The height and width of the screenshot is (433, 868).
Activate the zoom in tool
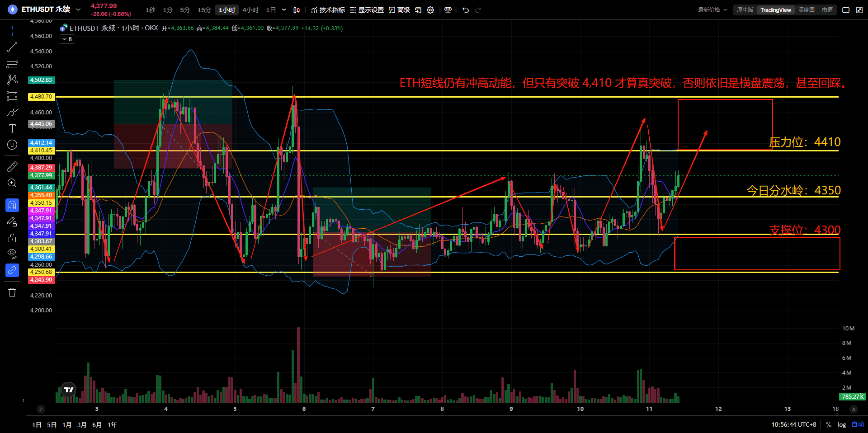(12, 183)
